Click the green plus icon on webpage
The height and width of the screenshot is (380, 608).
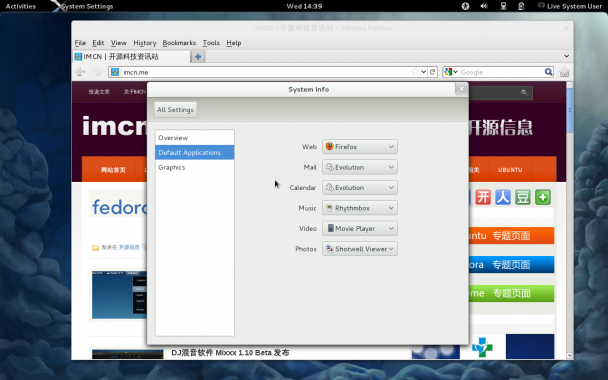[x=543, y=197]
